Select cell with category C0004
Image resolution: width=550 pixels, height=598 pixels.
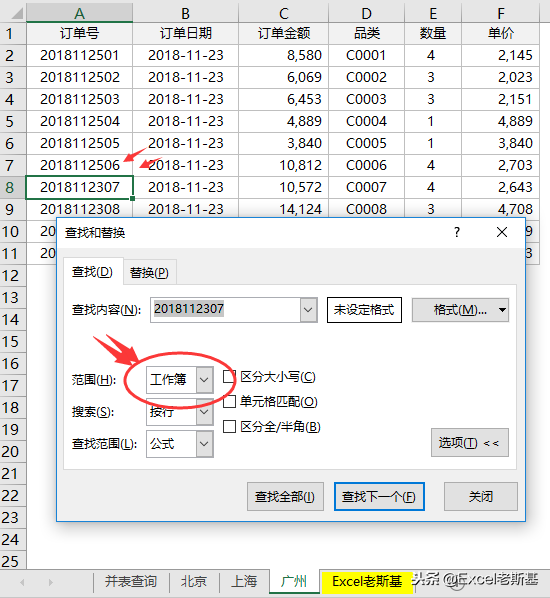tap(366, 121)
